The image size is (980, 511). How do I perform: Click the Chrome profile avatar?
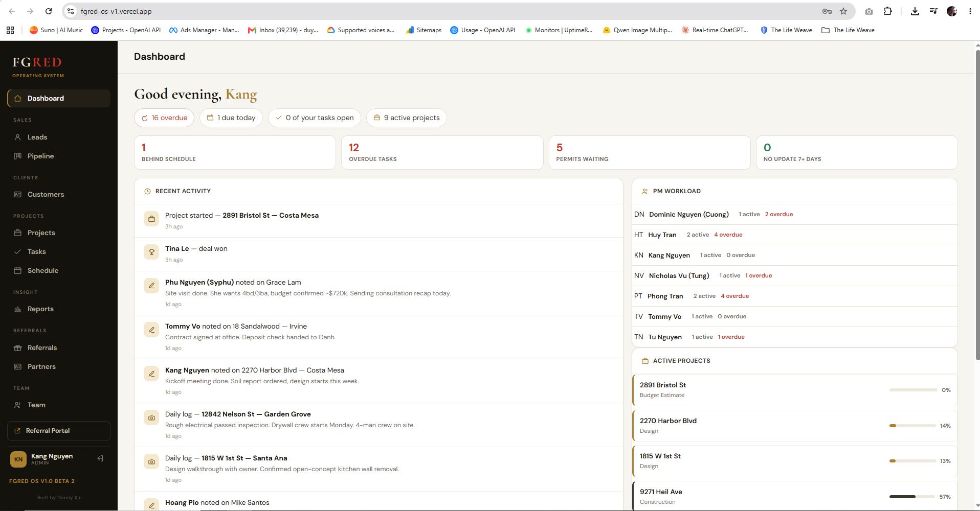952,11
